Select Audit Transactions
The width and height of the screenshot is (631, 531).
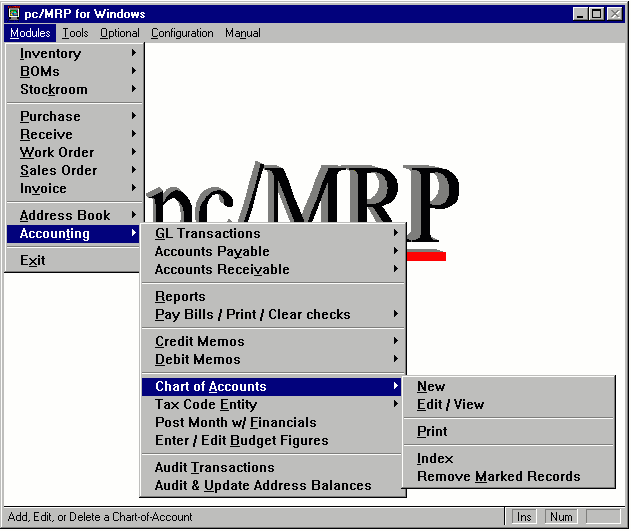[x=272, y=468]
